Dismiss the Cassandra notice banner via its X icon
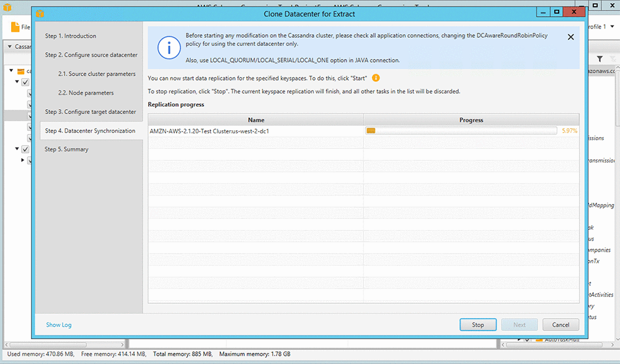The image size is (620, 364). 570,37
